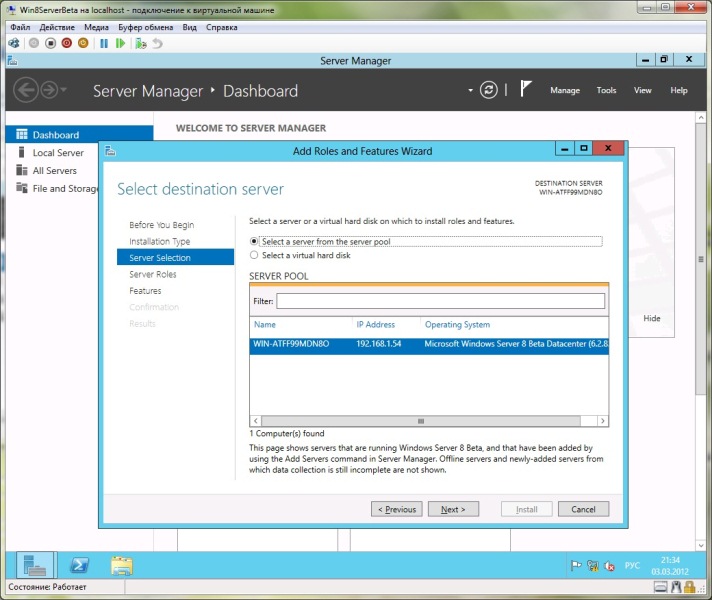Click the Server Manager refresh icon
The image size is (712, 600).
[x=488, y=90]
